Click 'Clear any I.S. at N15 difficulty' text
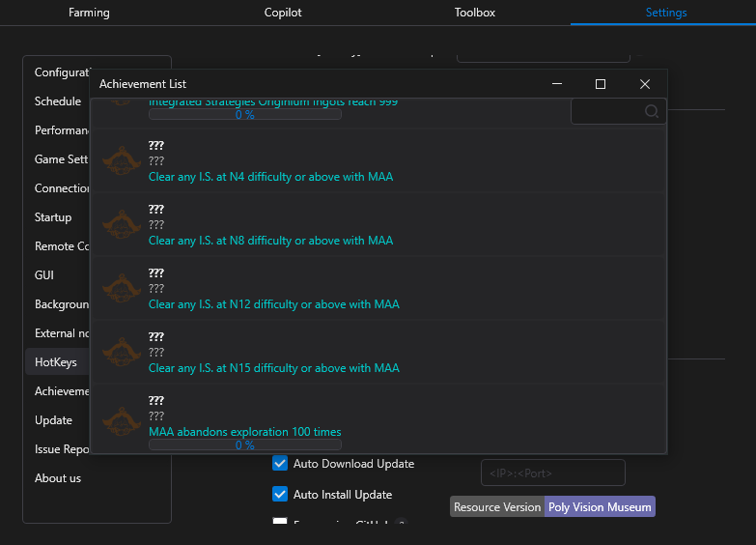 pos(274,368)
